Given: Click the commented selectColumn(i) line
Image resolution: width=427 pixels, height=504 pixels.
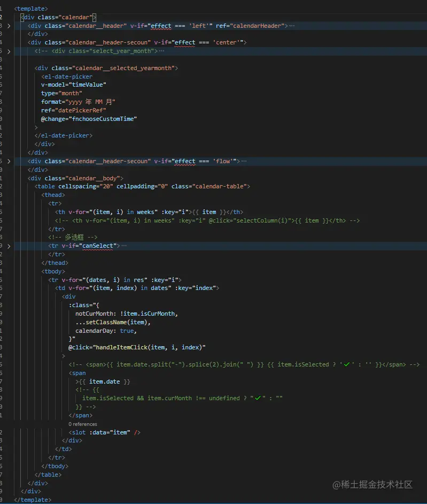Looking at the screenshot, I should point(207,220).
